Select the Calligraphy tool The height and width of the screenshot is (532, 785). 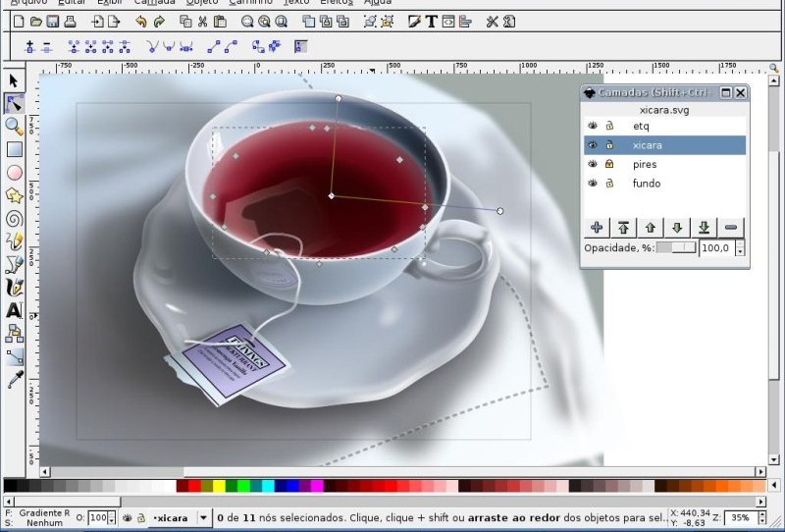tap(14, 288)
